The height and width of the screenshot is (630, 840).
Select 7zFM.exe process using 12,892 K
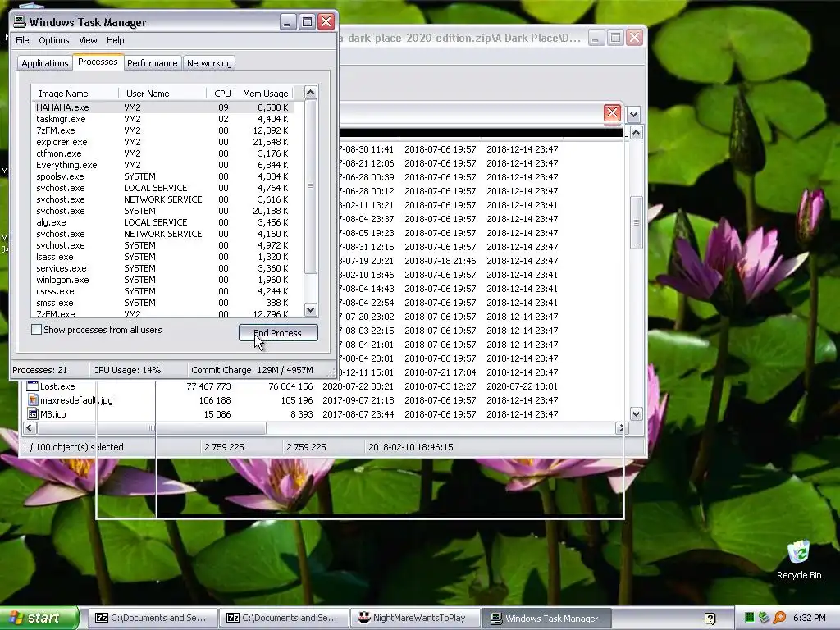[163, 130]
